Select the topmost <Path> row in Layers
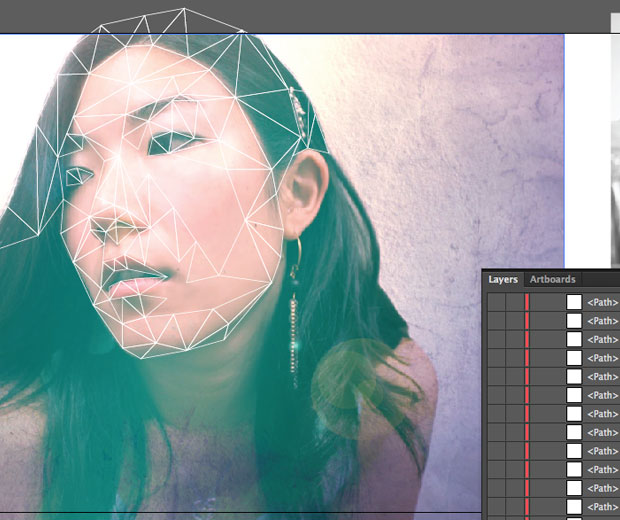 (x=554, y=302)
